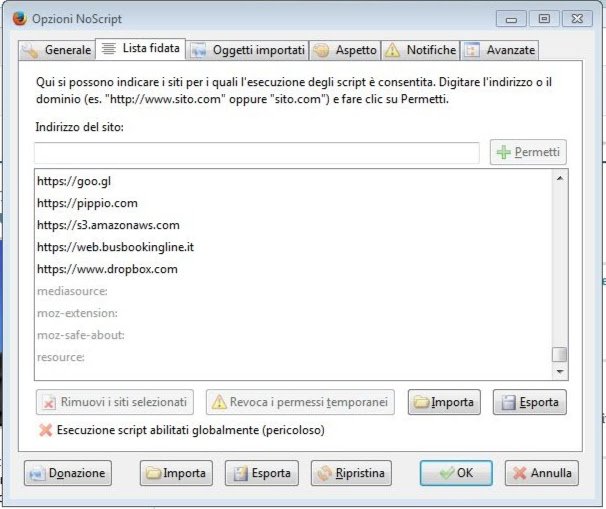The image size is (606, 509).
Task: Maximize the Opzioni NoScript window
Action: coord(544,19)
